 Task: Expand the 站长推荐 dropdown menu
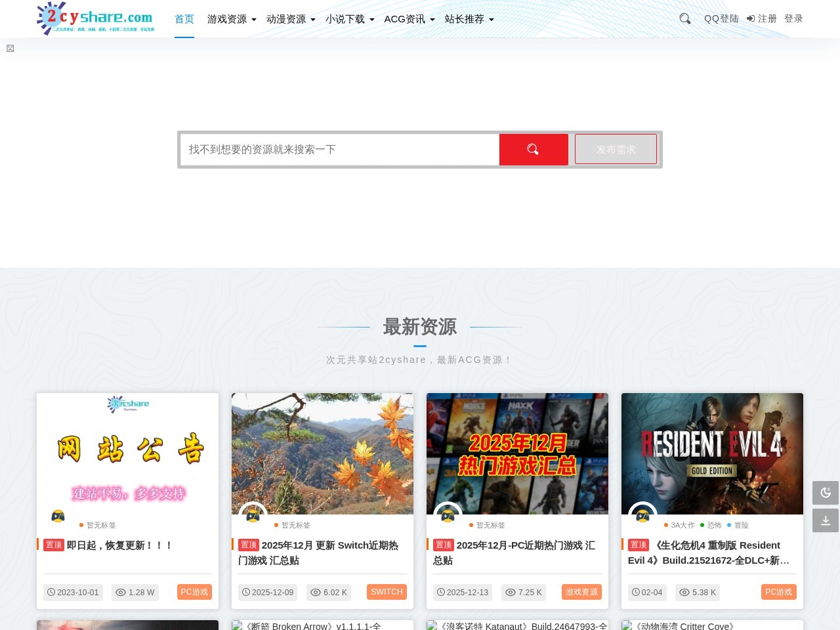(469, 19)
